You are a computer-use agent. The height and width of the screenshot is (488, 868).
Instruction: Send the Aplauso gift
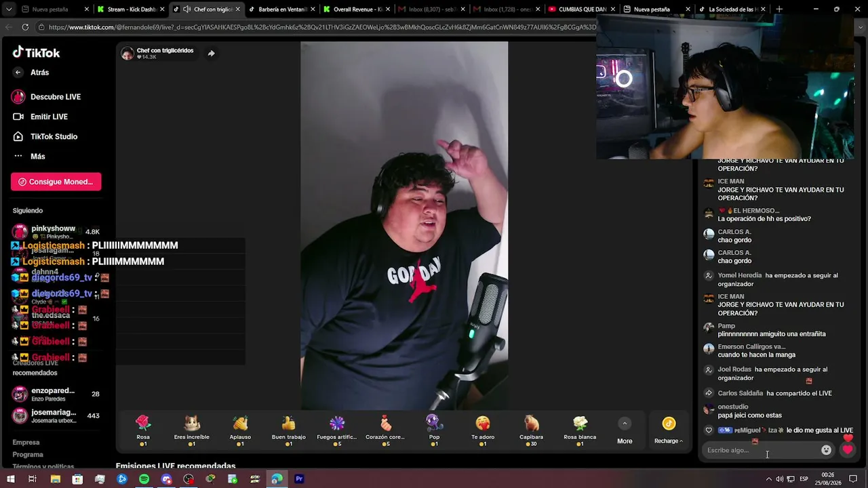(240, 430)
